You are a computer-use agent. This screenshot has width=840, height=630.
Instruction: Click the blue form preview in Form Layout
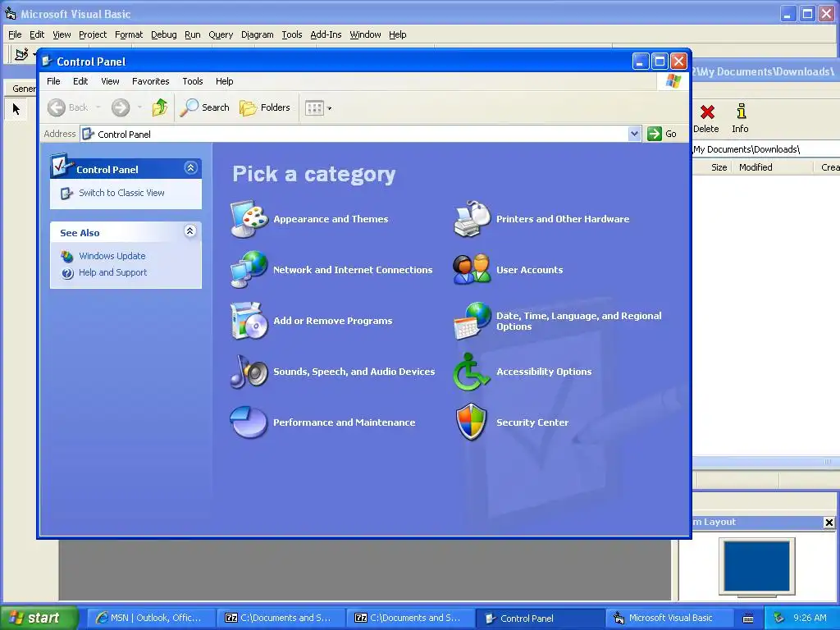click(756, 566)
